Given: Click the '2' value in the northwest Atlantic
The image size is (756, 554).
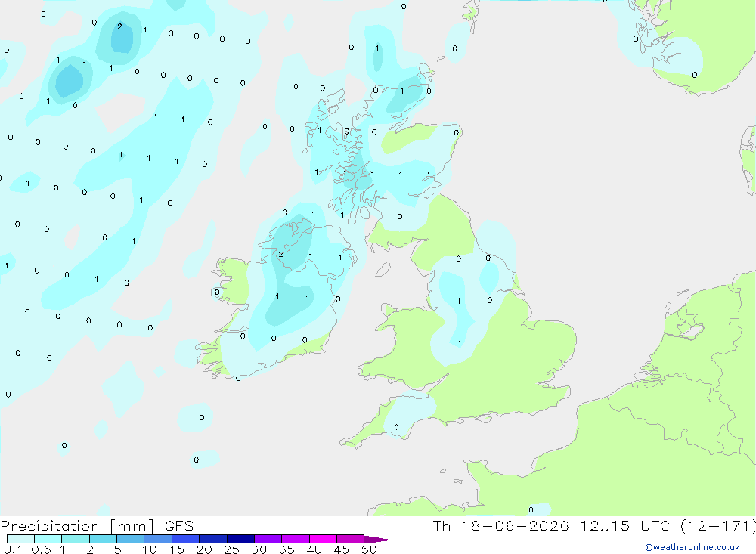Looking at the screenshot, I should [x=119, y=26].
